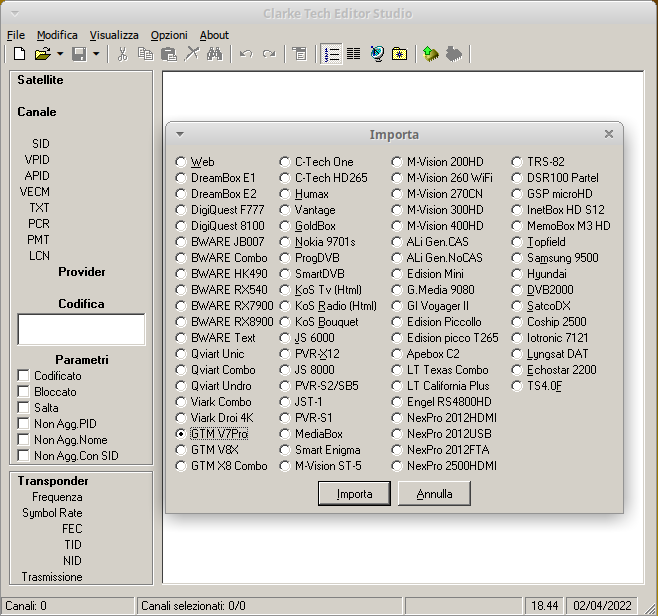Click the favorites folder star icon
The width and height of the screenshot is (658, 616).
pos(399,54)
